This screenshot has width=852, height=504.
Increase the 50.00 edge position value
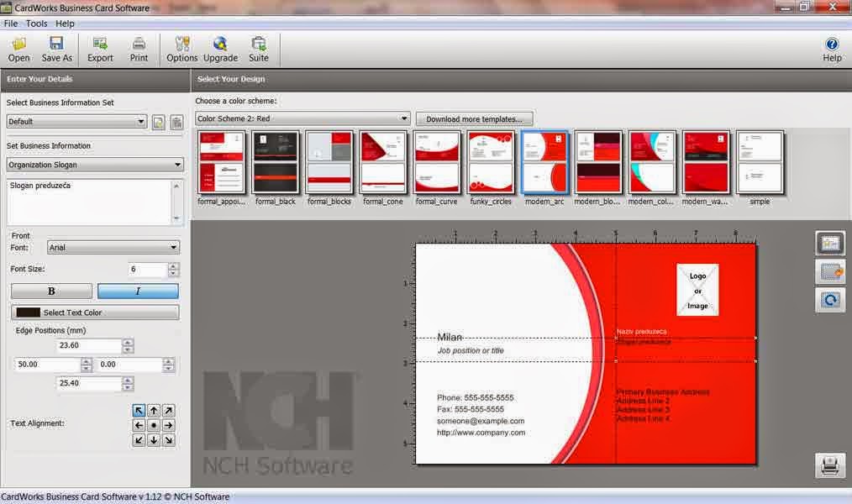pyautogui.click(x=86, y=361)
